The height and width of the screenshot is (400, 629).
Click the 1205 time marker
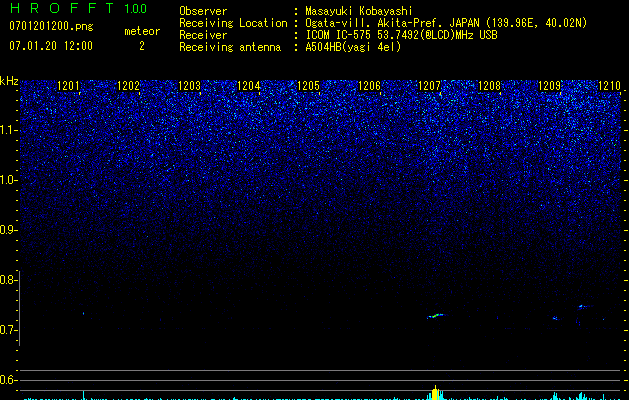click(308, 86)
